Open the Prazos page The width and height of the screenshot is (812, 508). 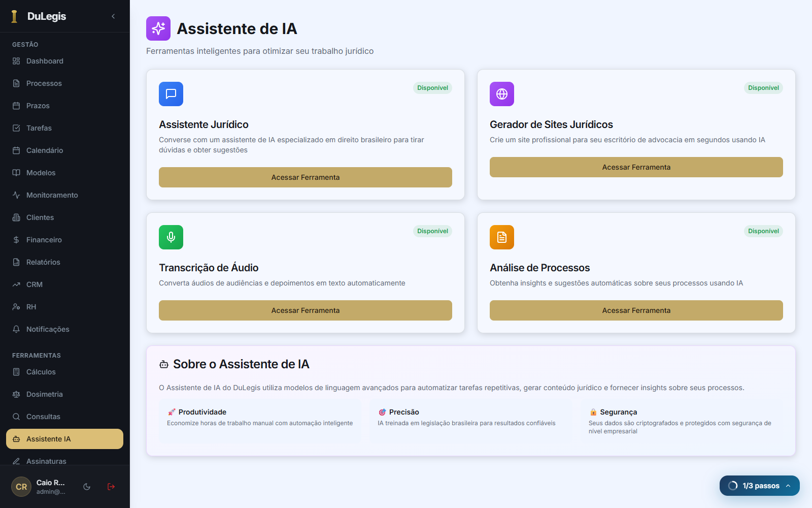point(64,106)
